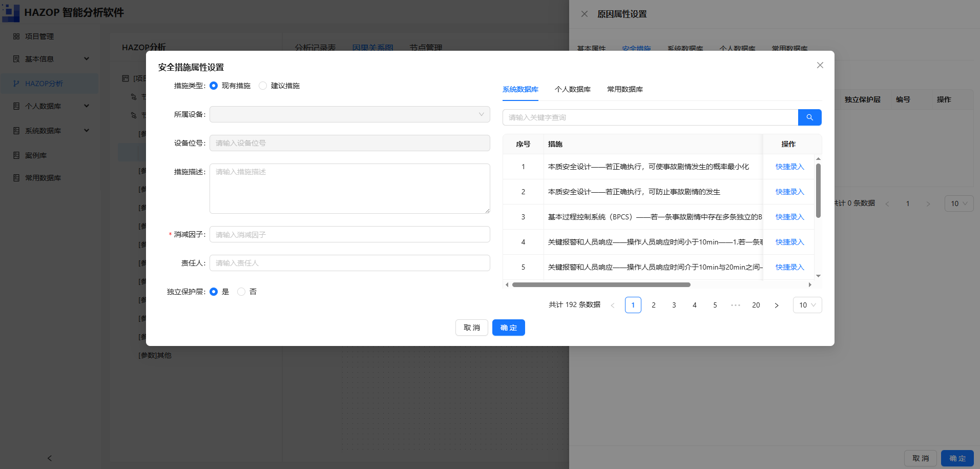Open background panel page size dropdown 10
Image resolution: width=980 pixels, height=469 pixels.
click(959, 203)
